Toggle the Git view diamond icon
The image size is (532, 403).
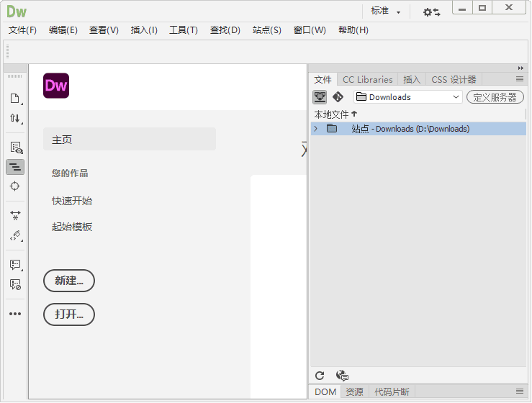pyautogui.click(x=338, y=97)
